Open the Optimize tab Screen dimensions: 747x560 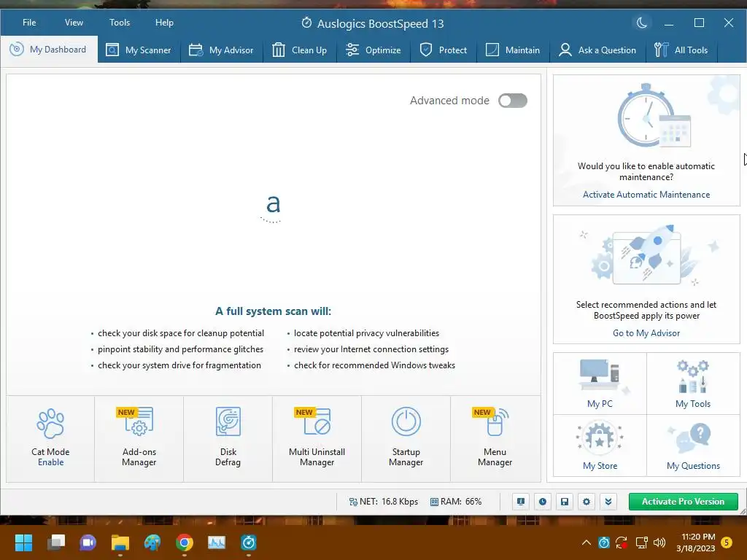373,50
